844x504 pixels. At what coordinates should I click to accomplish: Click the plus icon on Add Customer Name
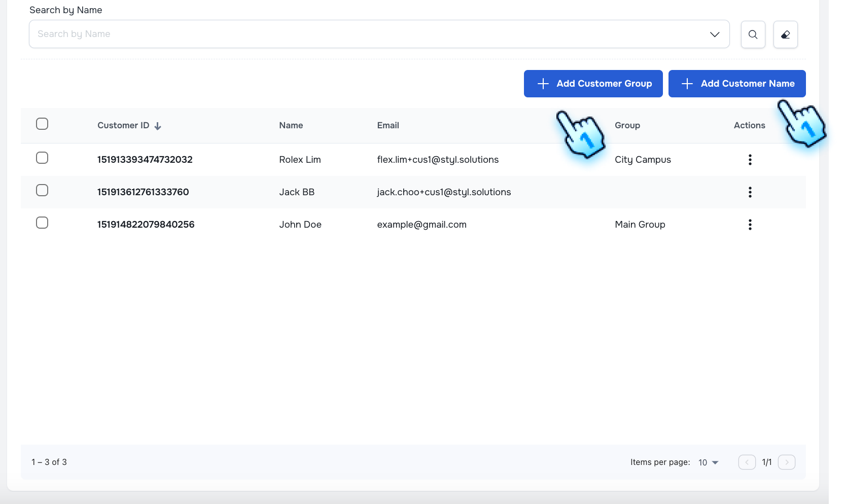coord(687,83)
